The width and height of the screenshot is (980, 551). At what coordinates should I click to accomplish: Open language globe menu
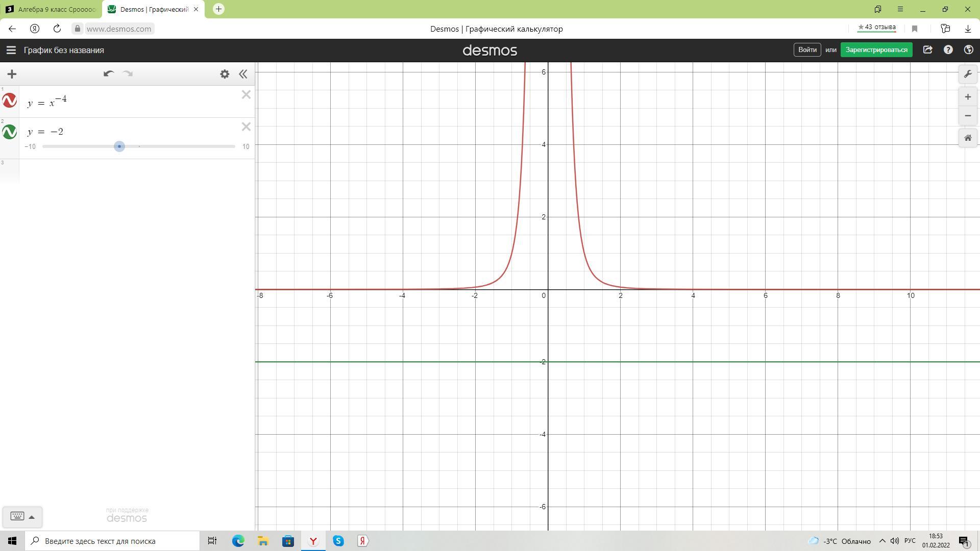tap(968, 50)
